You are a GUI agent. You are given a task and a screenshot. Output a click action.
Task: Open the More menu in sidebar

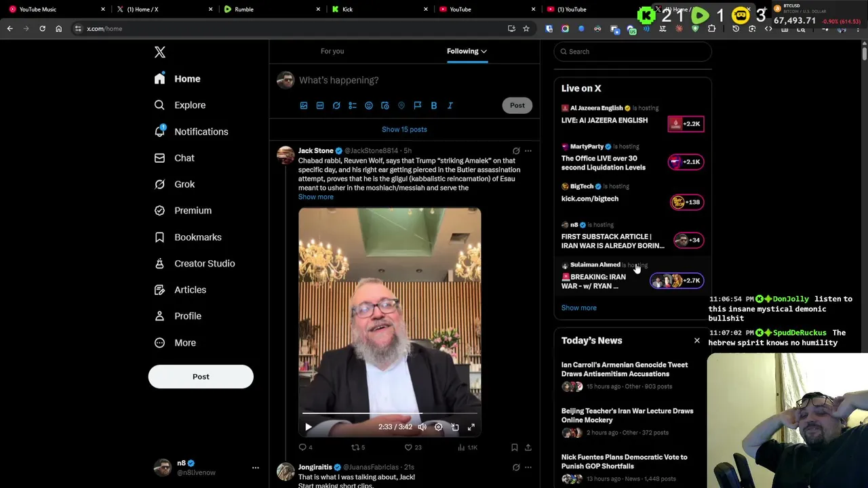tap(175, 343)
